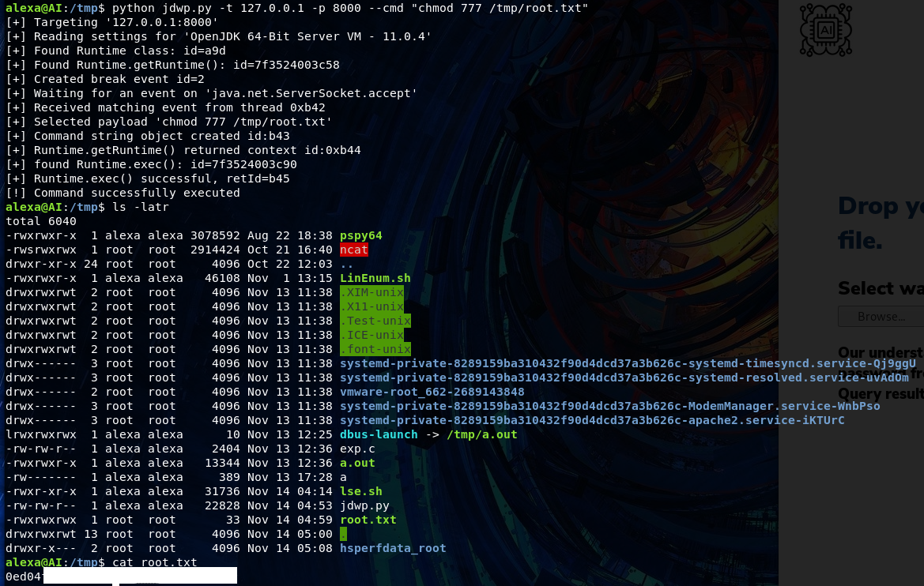
Task: Click the apache2.service directory name
Action: (x=592, y=420)
